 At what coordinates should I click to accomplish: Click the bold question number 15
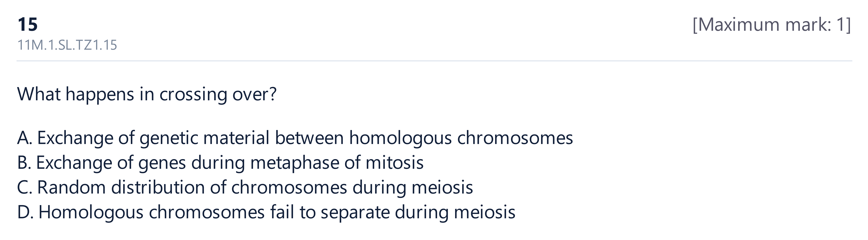click(28, 25)
